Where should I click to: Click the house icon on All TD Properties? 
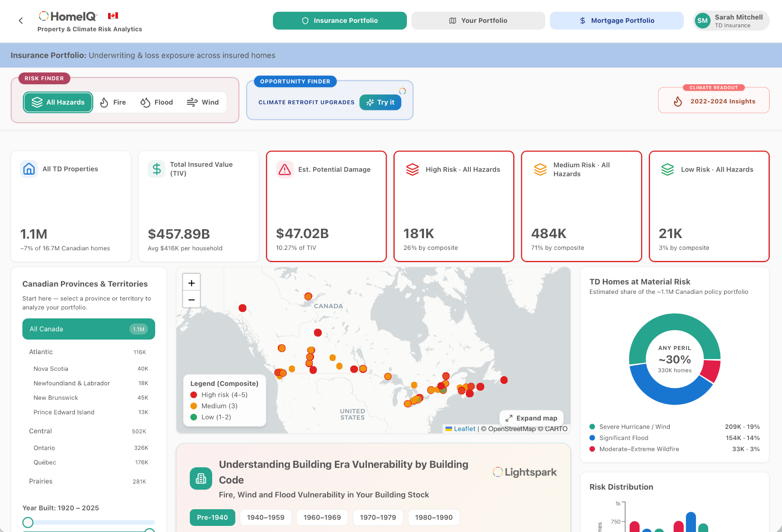(x=29, y=169)
